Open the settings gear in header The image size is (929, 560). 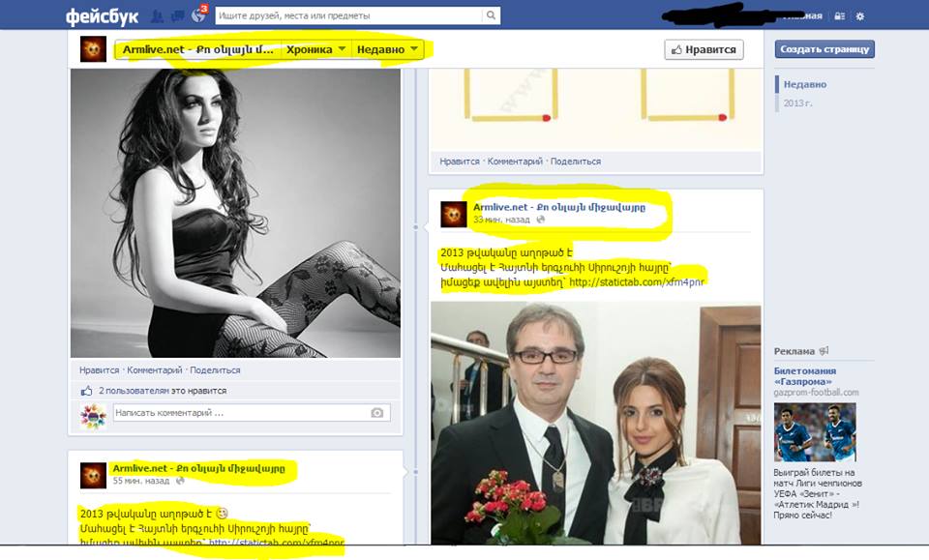pos(860,16)
